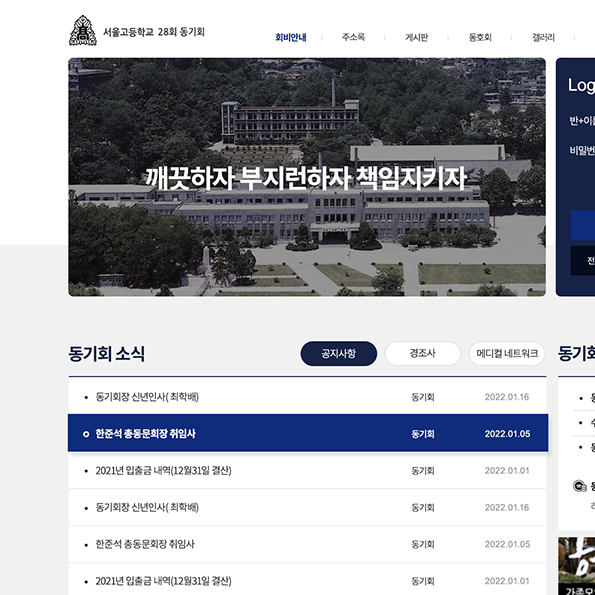Image resolution: width=595 pixels, height=595 pixels.
Task: Open the 갤러리 menu
Action: coord(543,37)
